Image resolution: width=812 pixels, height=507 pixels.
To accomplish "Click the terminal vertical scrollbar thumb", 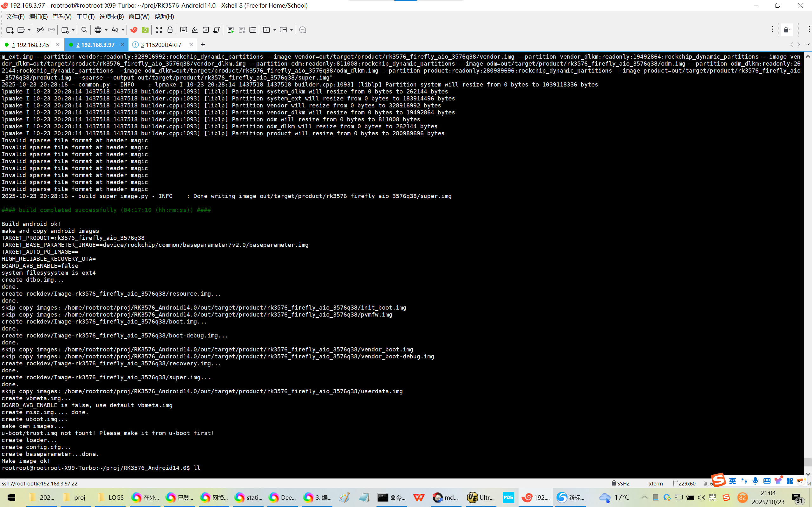I will point(808,462).
